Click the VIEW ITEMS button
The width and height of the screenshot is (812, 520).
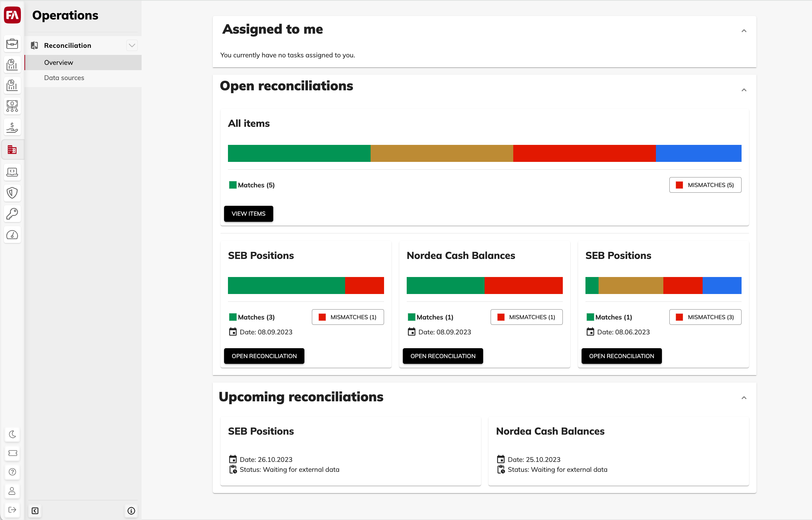click(x=248, y=214)
